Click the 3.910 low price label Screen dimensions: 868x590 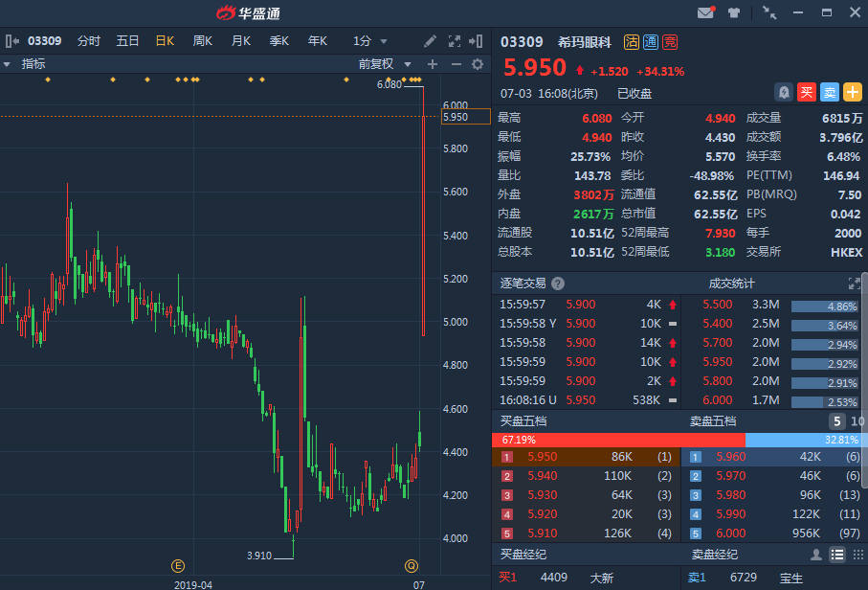click(259, 556)
